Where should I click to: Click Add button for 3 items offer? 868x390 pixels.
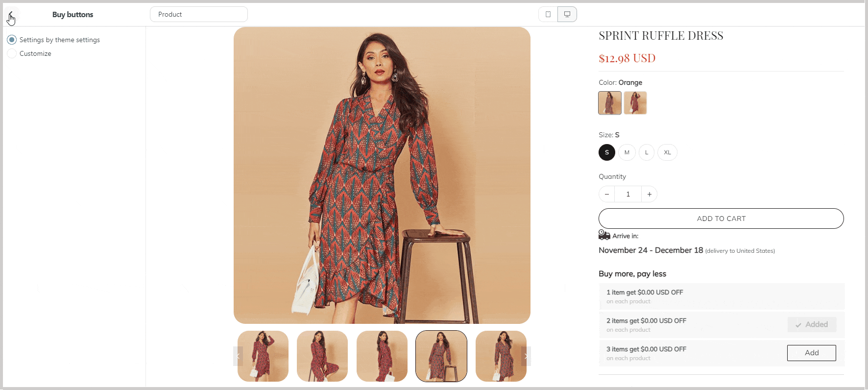point(812,353)
